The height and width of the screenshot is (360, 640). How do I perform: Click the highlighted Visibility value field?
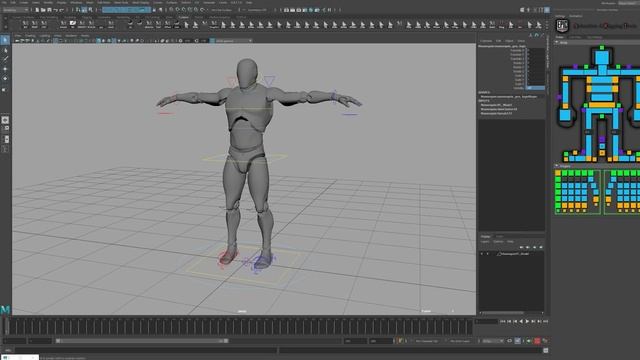tap(535, 88)
